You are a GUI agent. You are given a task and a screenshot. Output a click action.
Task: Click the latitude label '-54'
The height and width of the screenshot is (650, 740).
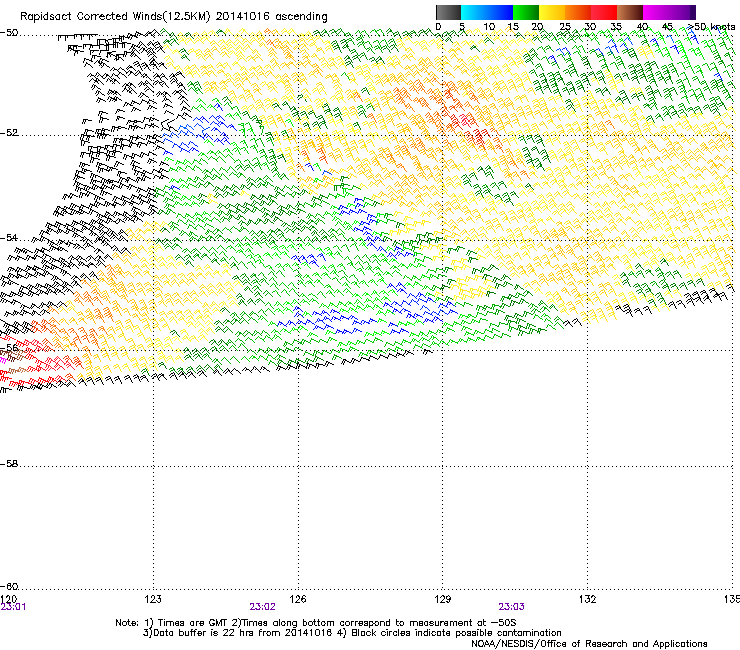pyautogui.click(x=9, y=237)
